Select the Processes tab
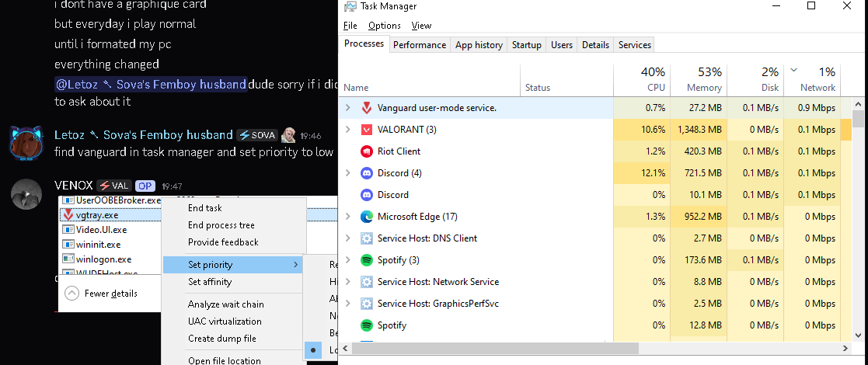This screenshot has height=365, width=868. 364,43
